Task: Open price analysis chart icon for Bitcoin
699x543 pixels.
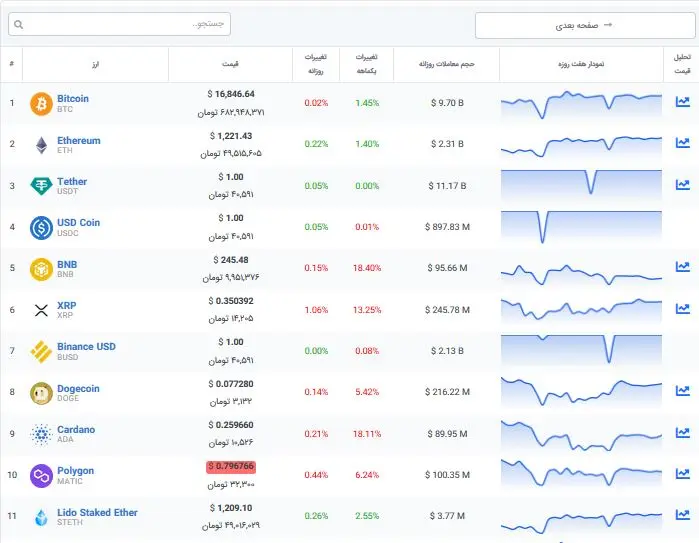Action: (682, 102)
